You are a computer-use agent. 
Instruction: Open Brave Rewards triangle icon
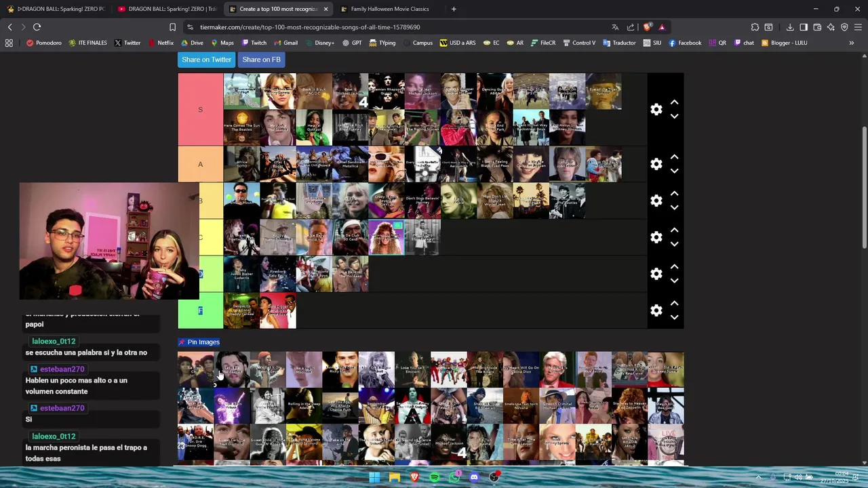[662, 27]
